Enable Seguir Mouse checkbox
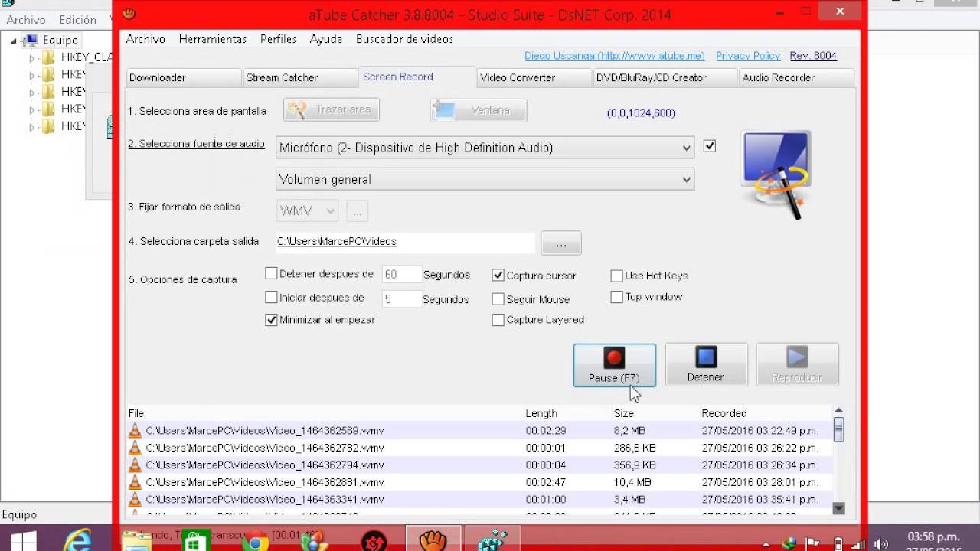The height and width of the screenshot is (551, 980). (498, 299)
